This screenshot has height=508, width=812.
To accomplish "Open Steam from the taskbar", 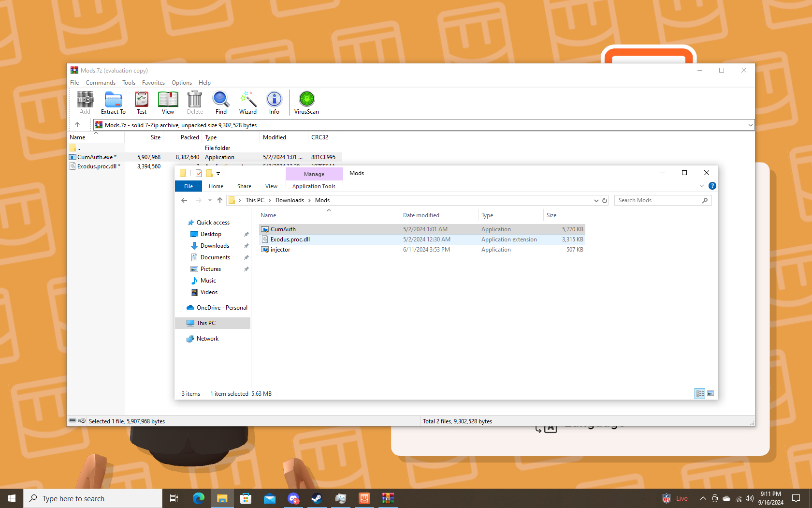I will click(x=317, y=498).
